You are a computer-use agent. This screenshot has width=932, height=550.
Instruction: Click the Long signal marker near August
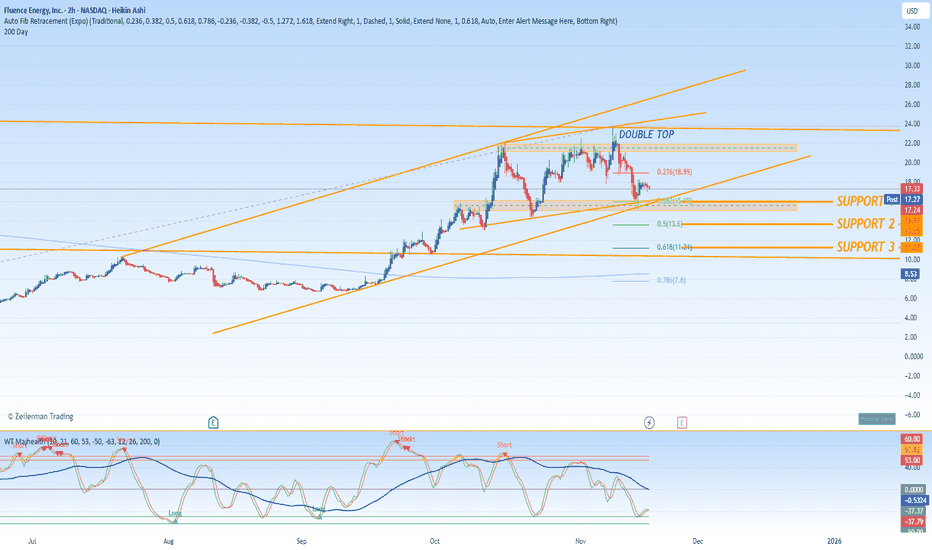tap(175, 515)
